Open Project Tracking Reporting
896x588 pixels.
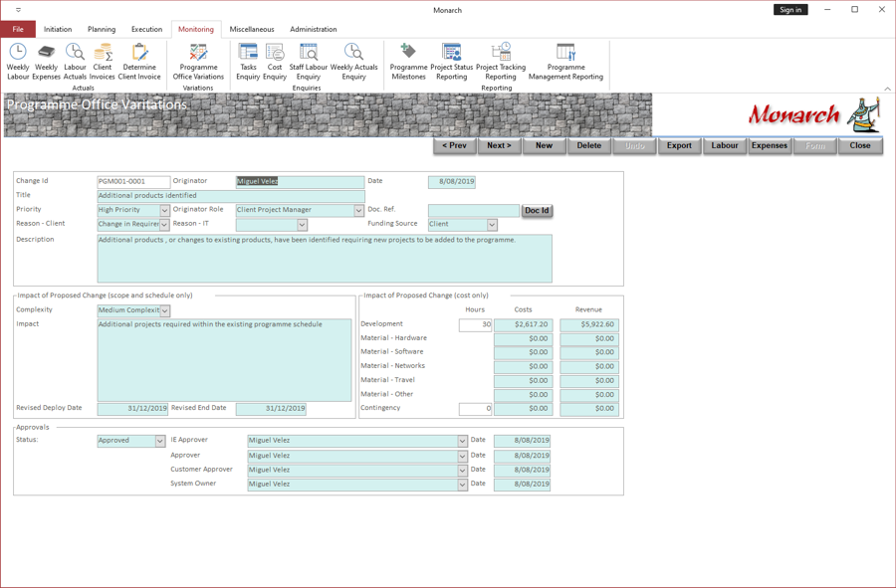(x=501, y=61)
